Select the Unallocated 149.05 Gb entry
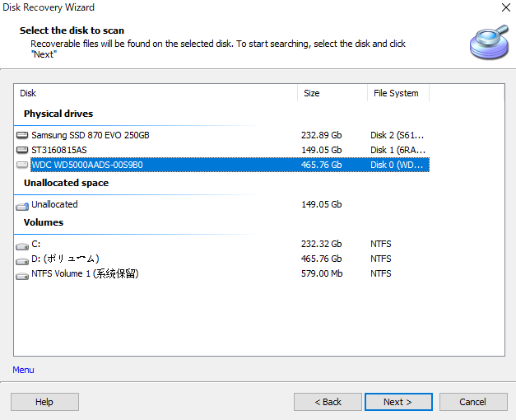 [54, 205]
